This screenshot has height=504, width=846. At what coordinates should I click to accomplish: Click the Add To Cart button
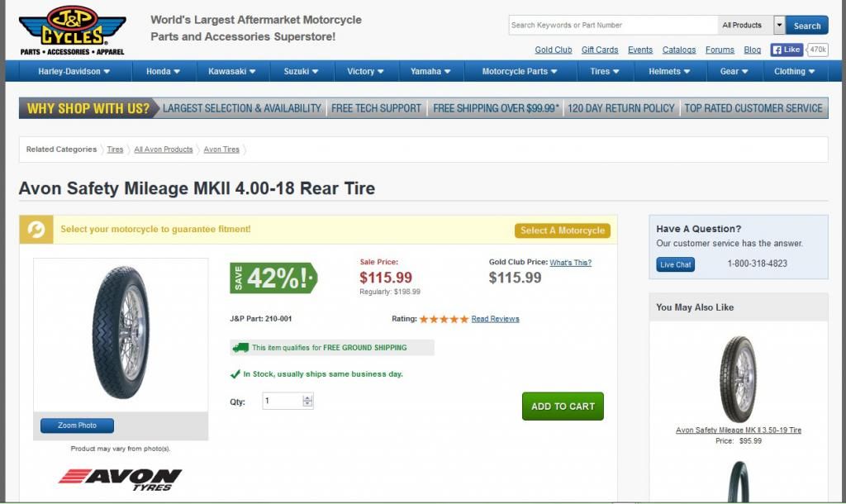[563, 407]
